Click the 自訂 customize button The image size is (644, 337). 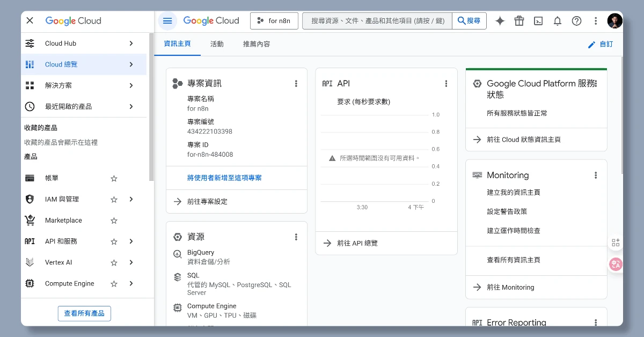[x=601, y=45]
